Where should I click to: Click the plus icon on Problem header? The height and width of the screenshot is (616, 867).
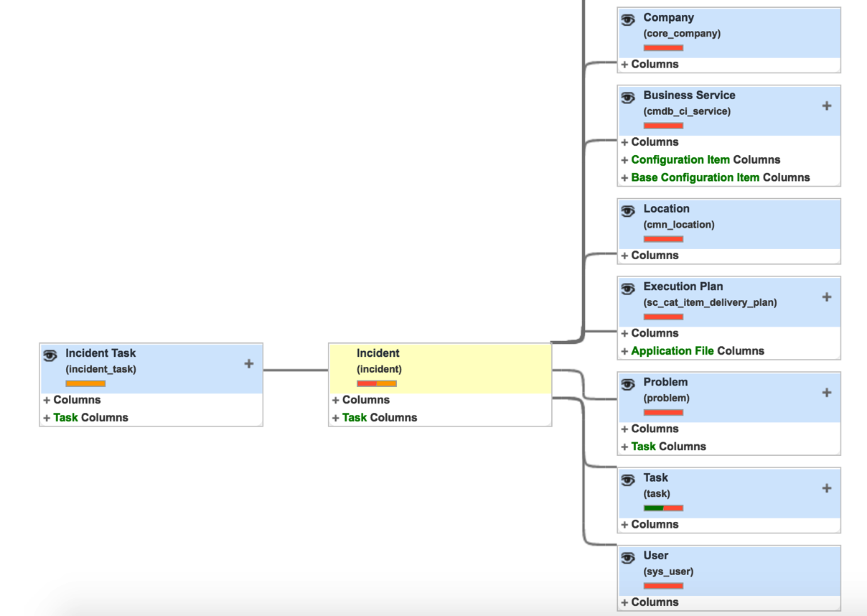click(827, 393)
